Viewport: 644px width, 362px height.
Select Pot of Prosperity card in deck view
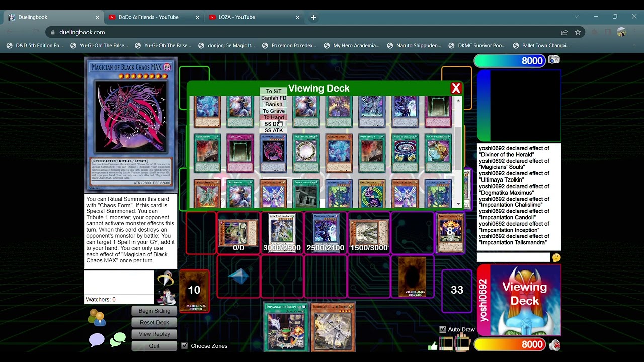point(438,153)
